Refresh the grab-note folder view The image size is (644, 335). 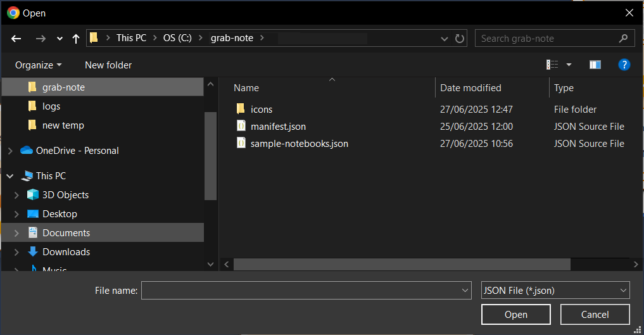tap(460, 39)
